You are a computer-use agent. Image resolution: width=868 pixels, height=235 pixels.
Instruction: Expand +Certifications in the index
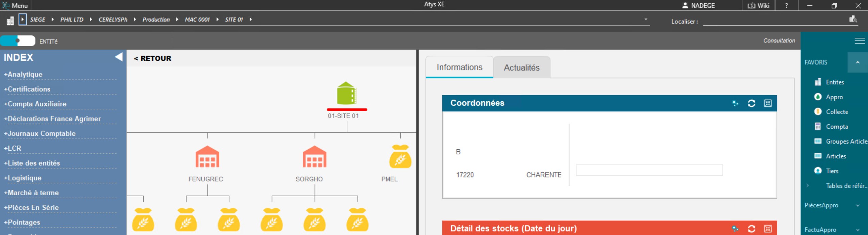(x=27, y=89)
